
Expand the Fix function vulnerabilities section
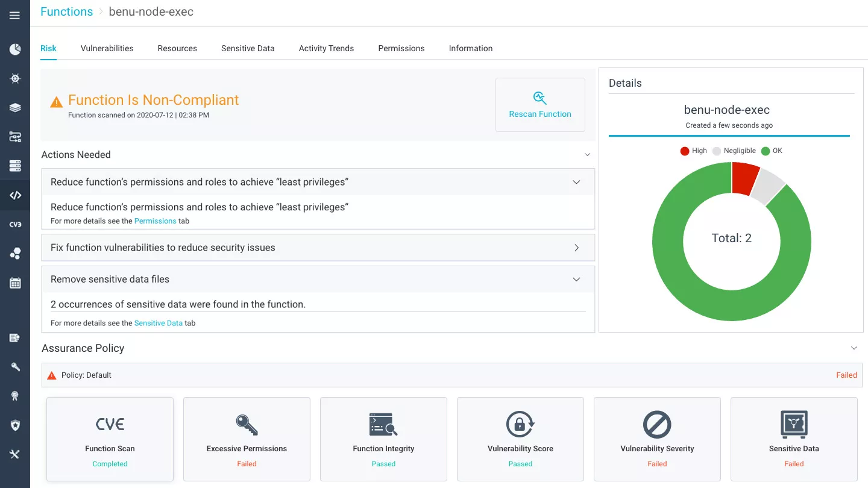576,248
